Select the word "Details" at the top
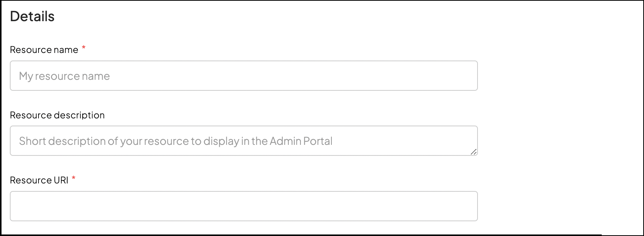This screenshot has width=644, height=236. pos(32,17)
